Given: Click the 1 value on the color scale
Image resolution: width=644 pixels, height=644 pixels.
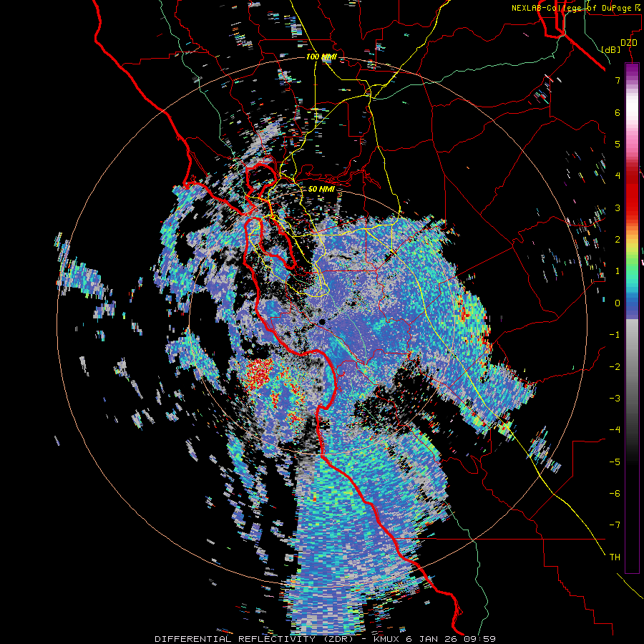Looking at the screenshot, I should pyautogui.click(x=618, y=271).
